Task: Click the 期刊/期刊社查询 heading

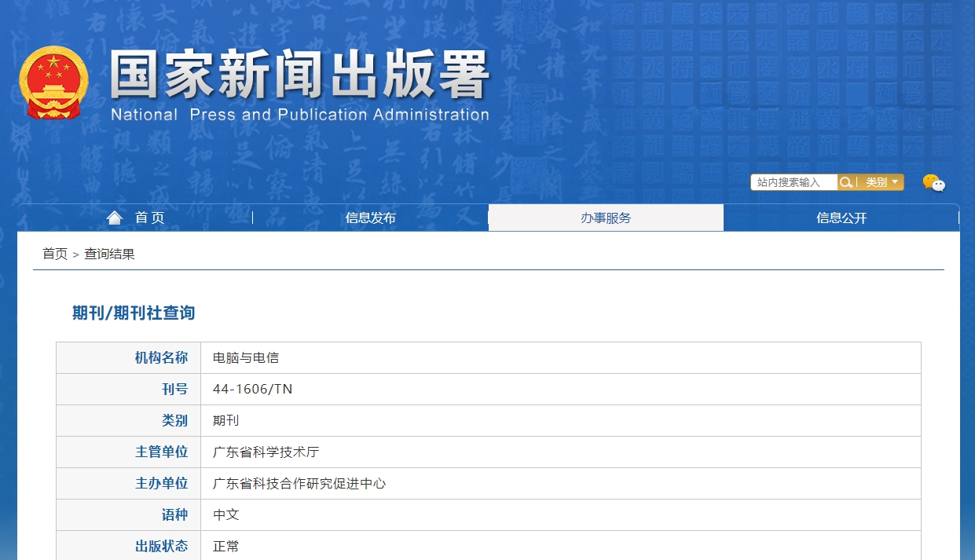Action: (x=134, y=313)
